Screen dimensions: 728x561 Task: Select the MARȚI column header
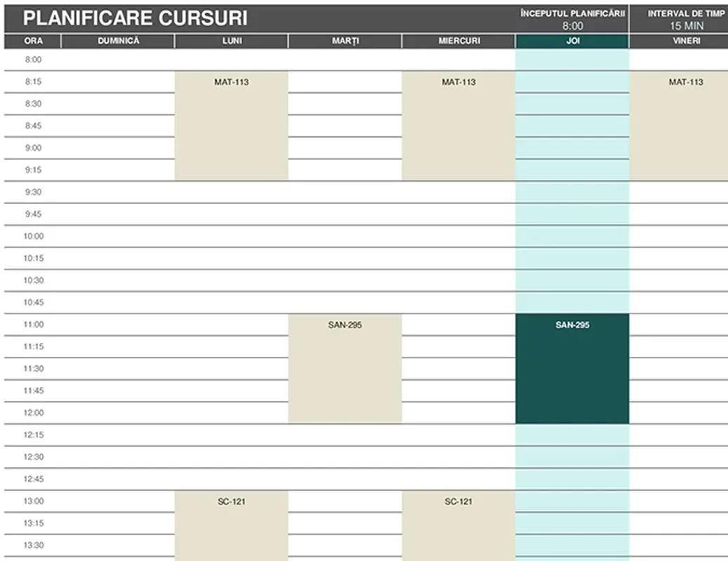pyautogui.click(x=345, y=41)
